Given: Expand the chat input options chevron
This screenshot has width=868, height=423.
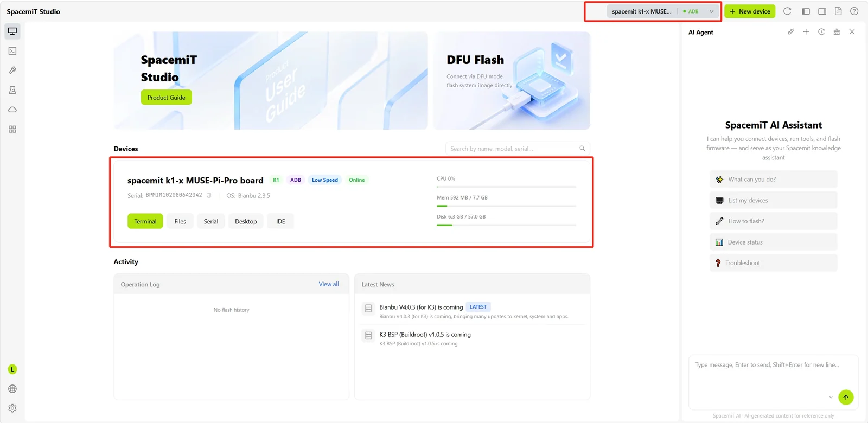Looking at the screenshot, I should [x=831, y=398].
